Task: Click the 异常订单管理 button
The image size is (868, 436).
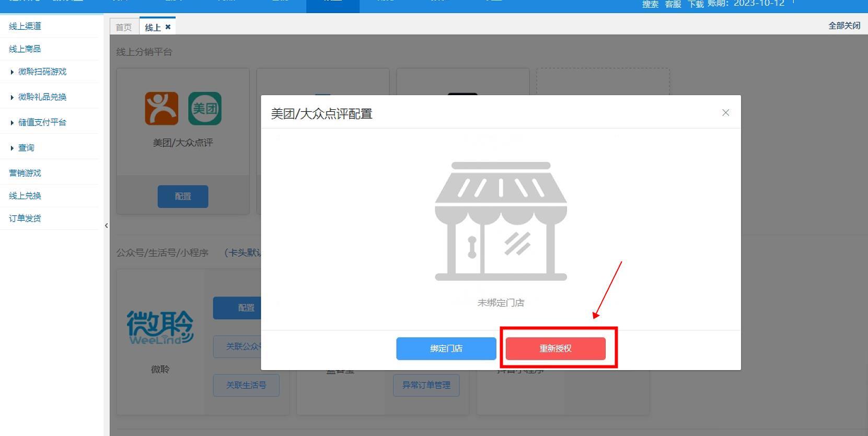Action: click(426, 385)
